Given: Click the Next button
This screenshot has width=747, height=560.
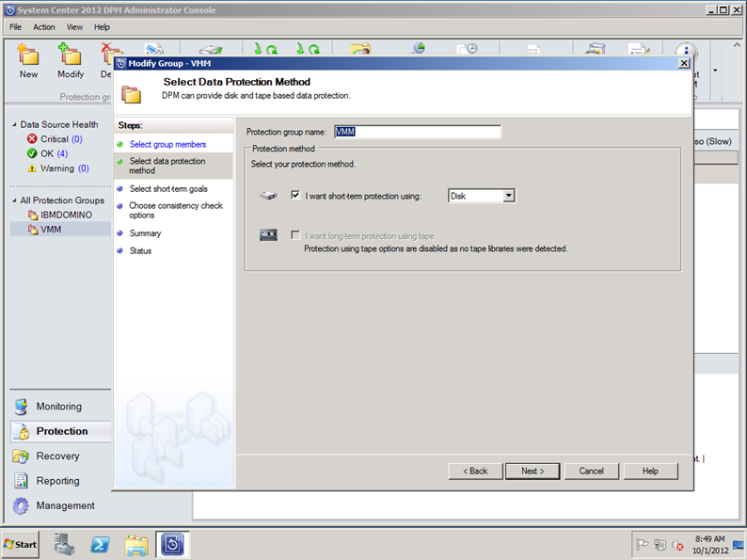Looking at the screenshot, I should tap(532, 472).
